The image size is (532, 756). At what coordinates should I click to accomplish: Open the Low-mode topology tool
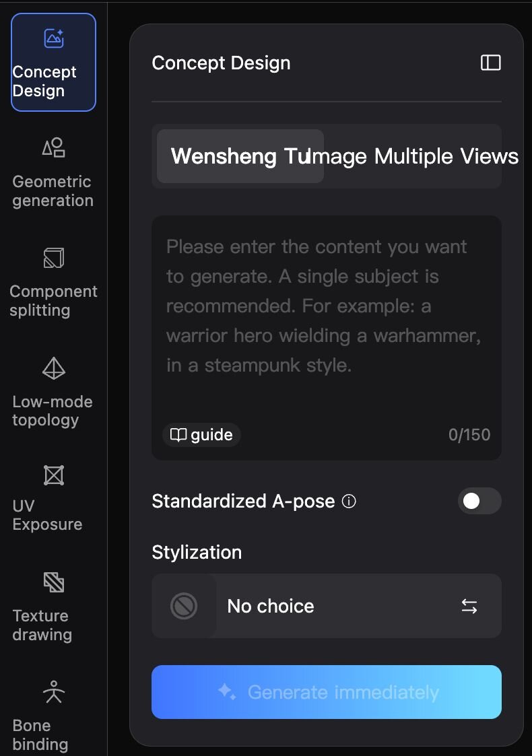(53, 392)
